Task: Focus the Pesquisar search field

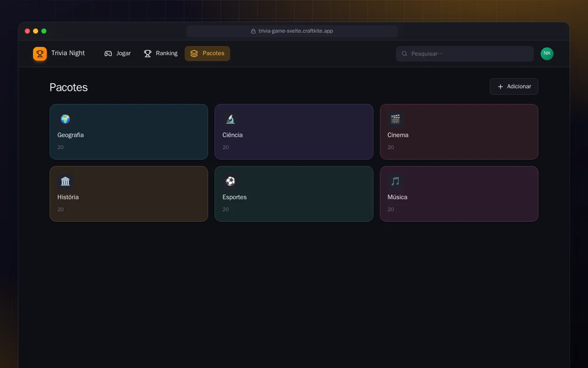Action: coord(465,54)
